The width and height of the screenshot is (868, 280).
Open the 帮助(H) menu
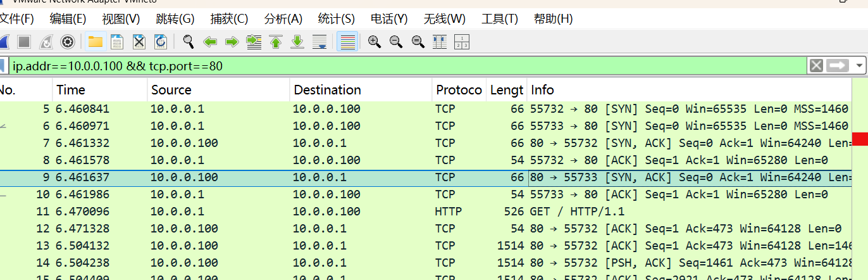point(553,18)
